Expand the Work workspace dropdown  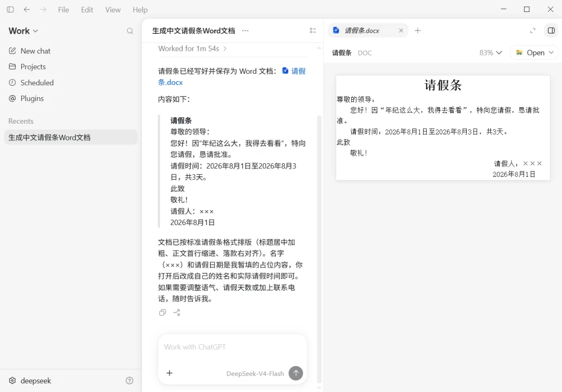pos(23,31)
